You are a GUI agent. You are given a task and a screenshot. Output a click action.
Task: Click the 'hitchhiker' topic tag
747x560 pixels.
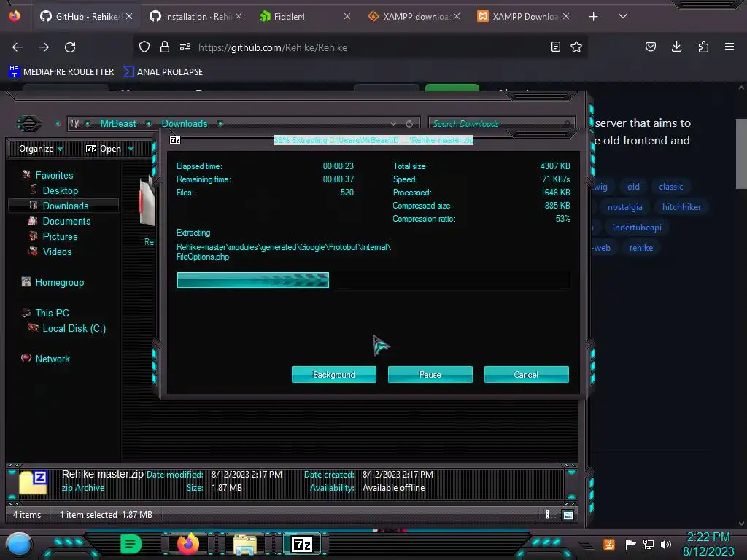pyautogui.click(x=682, y=207)
